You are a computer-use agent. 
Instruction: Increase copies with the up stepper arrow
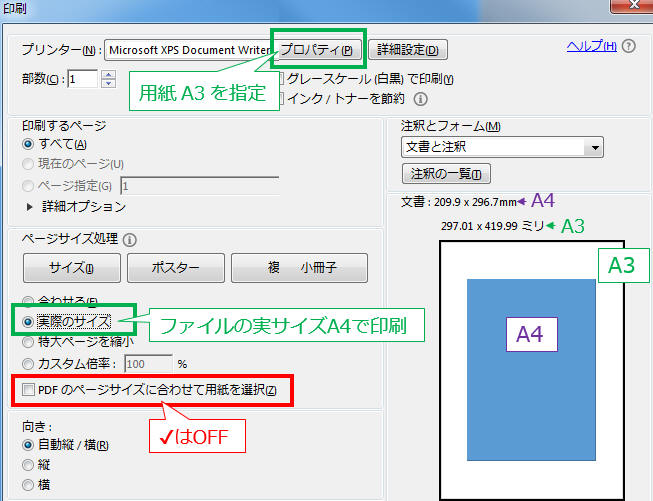point(109,74)
